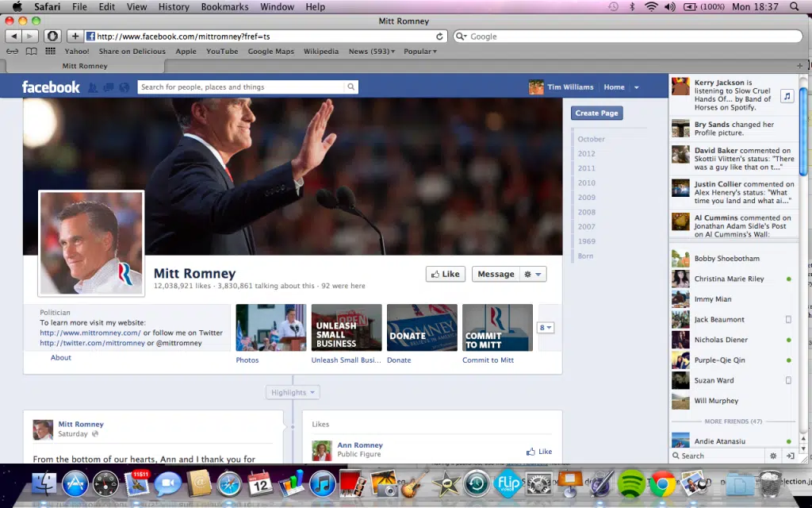Open Time Machine in the dock
Viewport: 812px width, 508px height.
pyautogui.click(x=476, y=484)
